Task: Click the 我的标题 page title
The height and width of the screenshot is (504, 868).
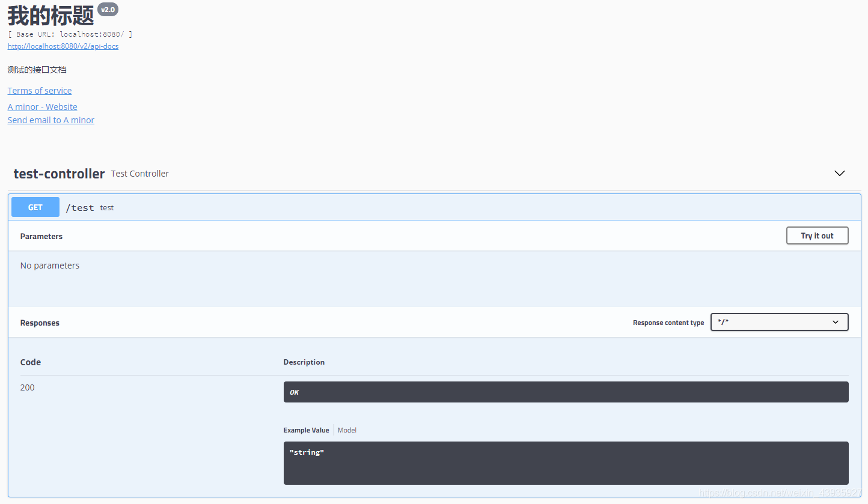Action: 51,15
